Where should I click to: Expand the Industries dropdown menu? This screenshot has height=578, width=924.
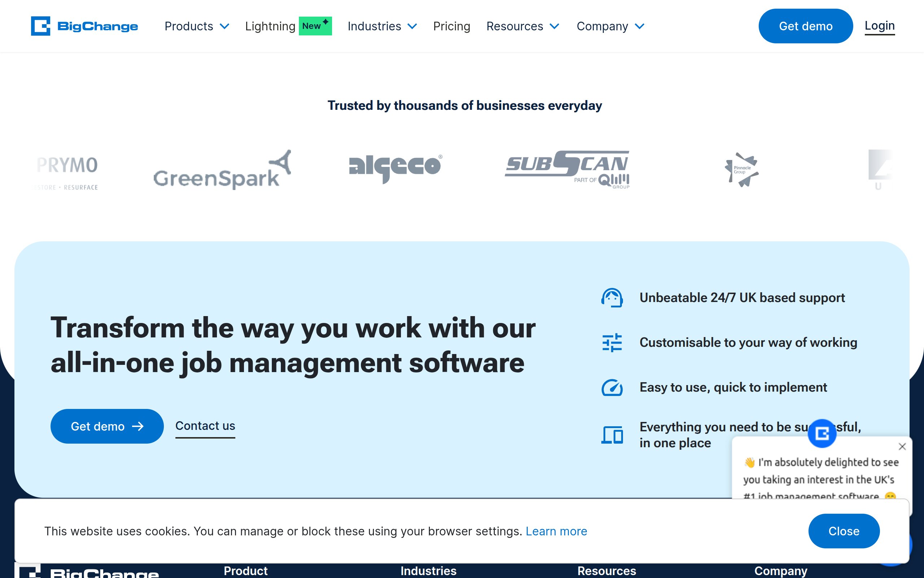click(382, 26)
